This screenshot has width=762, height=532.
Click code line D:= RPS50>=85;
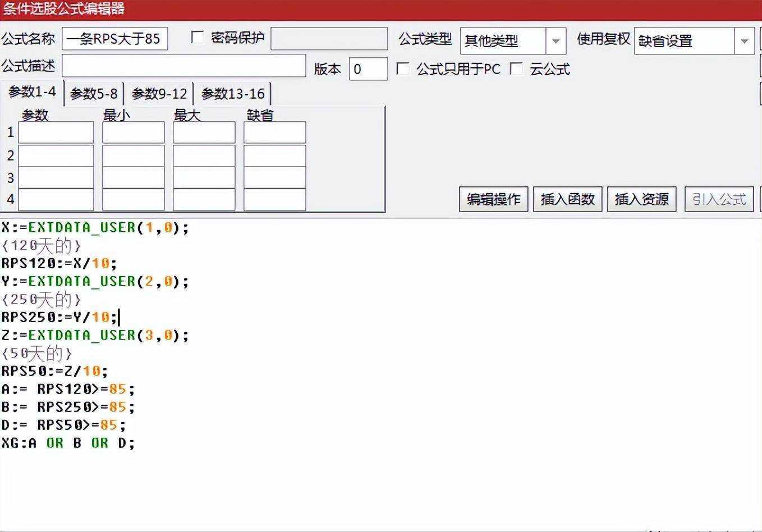(63, 425)
